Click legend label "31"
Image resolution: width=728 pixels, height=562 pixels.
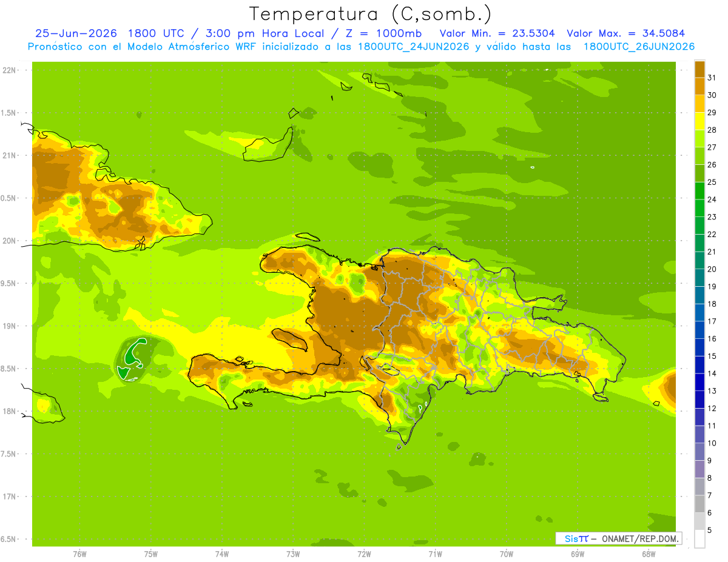[x=712, y=78]
